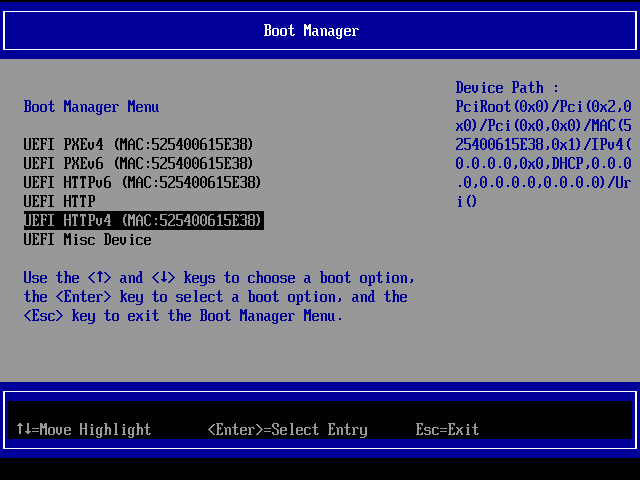
Task: Click the Move Highlight hint
Action: tap(84, 429)
